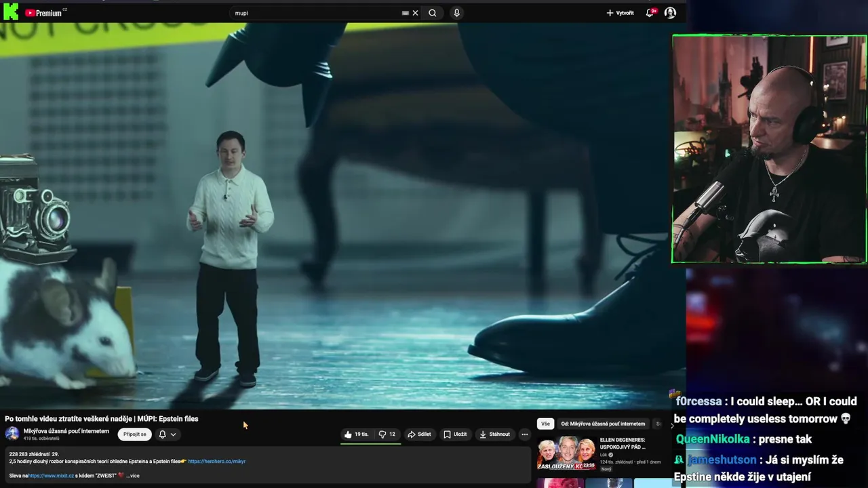Screen dimensions: 868x488
Task: Download video with Stáhnout
Action: coord(494,434)
